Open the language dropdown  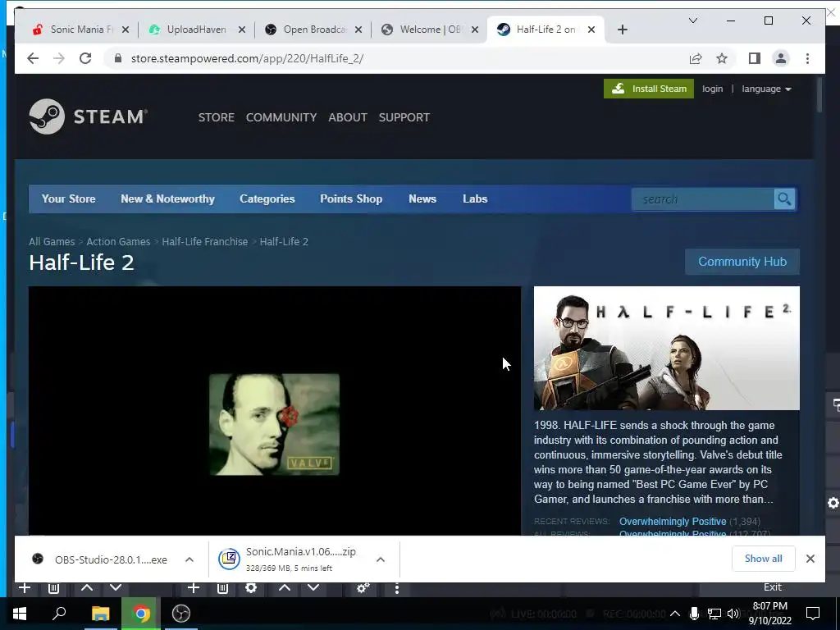[x=766, y=89]
